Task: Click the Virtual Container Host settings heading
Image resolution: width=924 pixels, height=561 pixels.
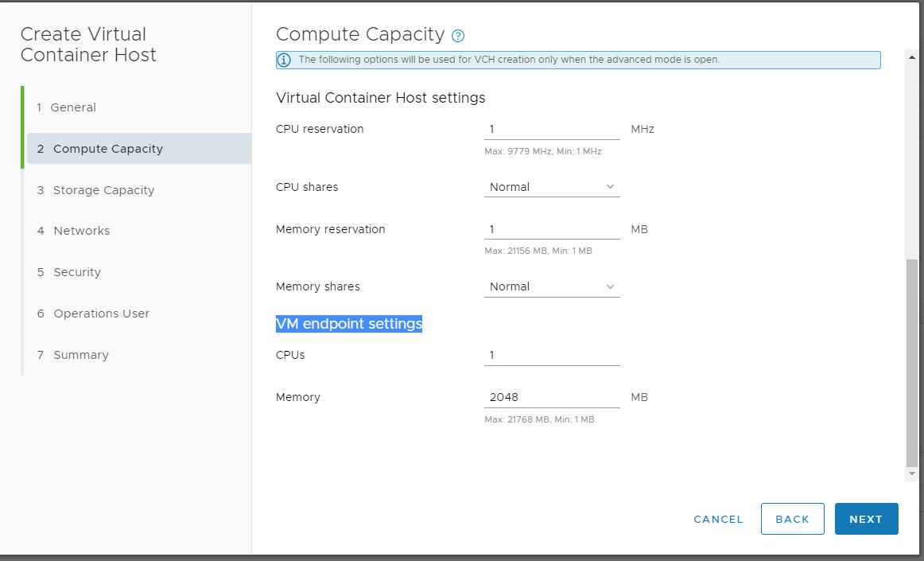Action: click(381, 98)
